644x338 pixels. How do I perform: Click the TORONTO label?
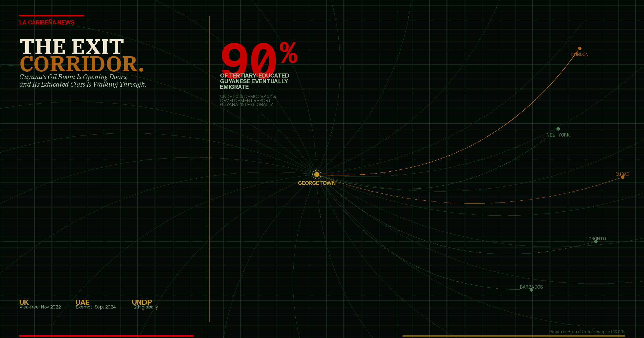596,239
